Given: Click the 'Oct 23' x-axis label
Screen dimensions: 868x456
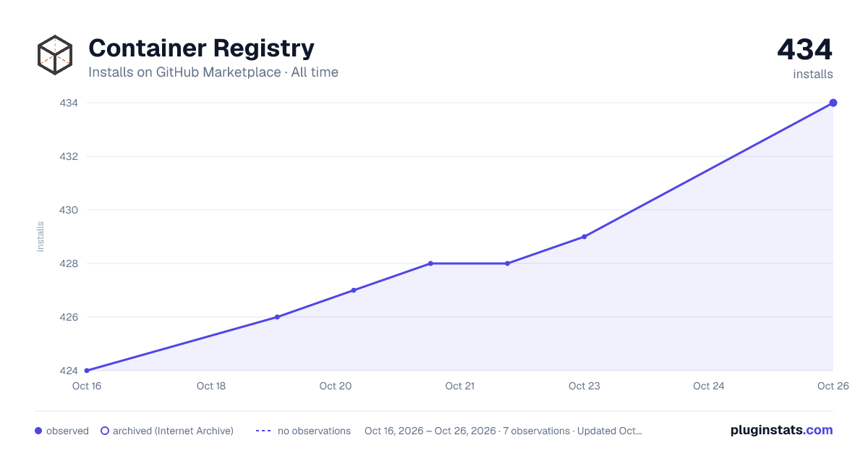Looking at the screenshot, I should coord(584,386).
